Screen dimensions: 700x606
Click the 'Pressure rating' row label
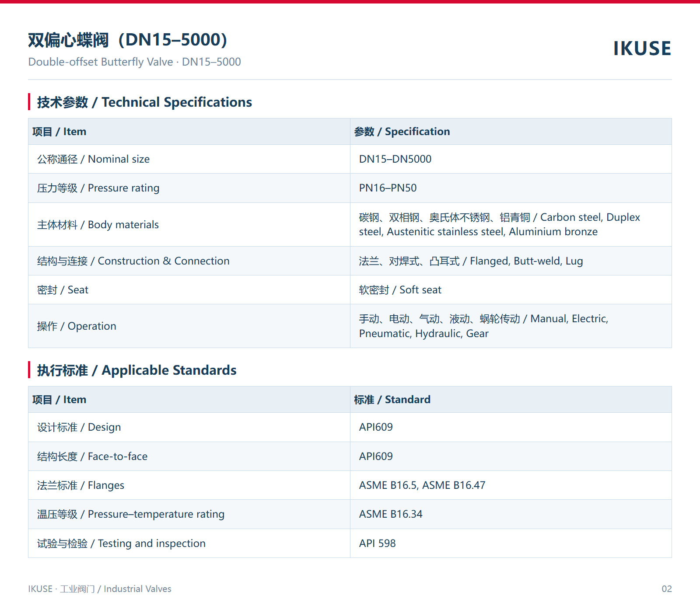click(98, 188)
